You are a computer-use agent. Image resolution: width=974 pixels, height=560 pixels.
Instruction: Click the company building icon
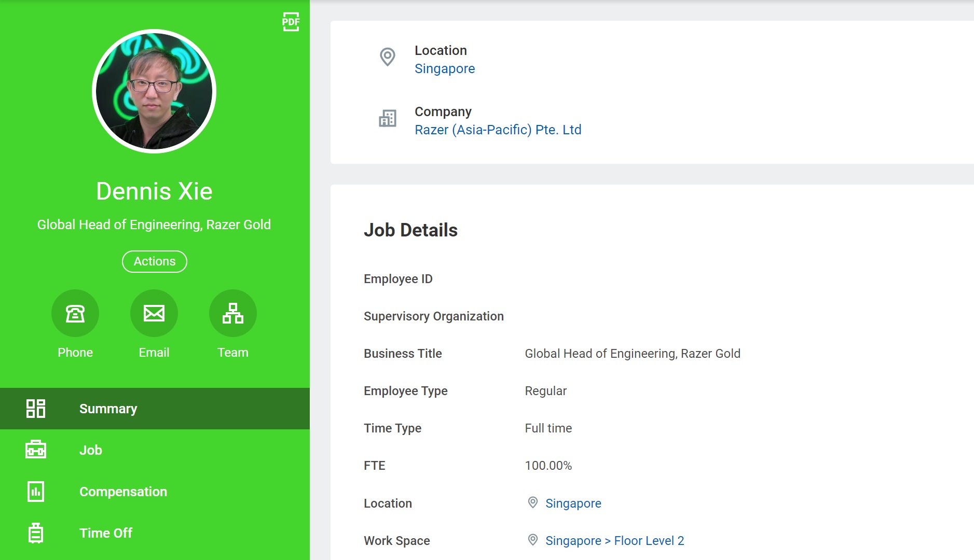pos(388,118)
